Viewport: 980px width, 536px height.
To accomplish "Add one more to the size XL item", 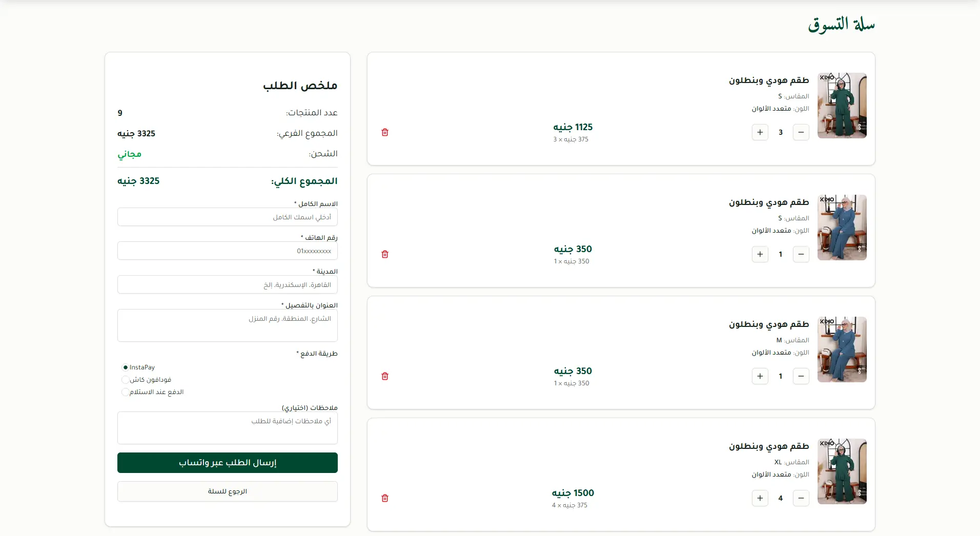I will 760,498.
